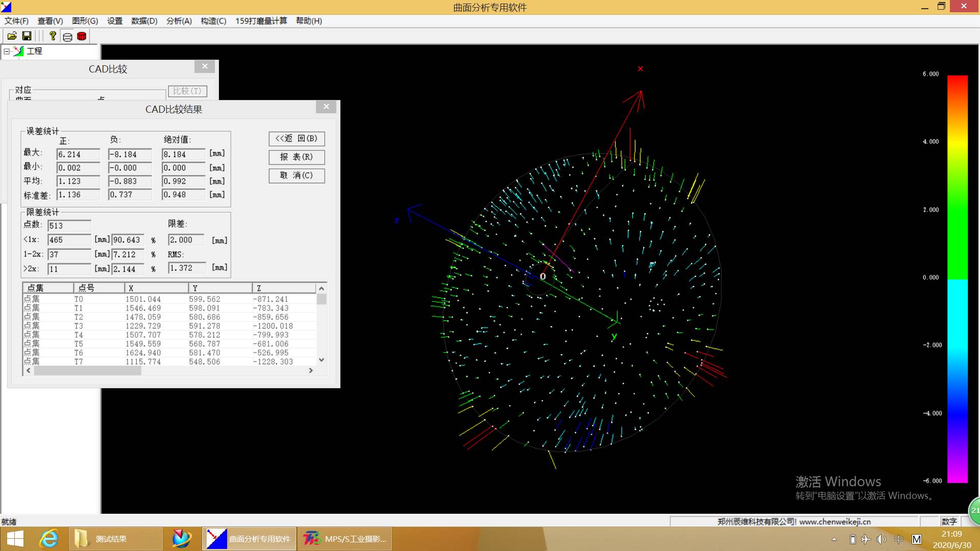Select the wireframe cylinder display icon
The width and height of the screenshot is (980, 551).
coord(67,36)
